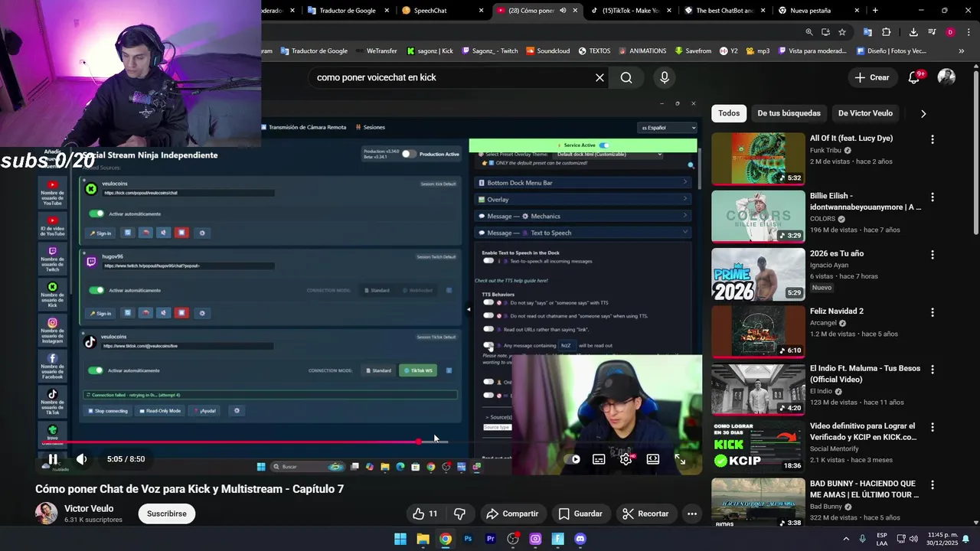Image resolution: width=980 pixels, height=551 pixels.
Task: Collapse the Message Text to Speech section
Action: pyautogui.click(x=583, y=233)
